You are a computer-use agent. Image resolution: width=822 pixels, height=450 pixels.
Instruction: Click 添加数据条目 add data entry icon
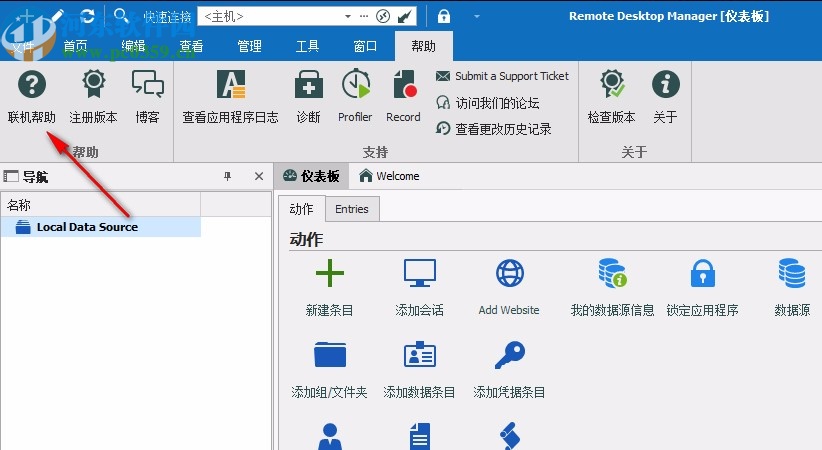(419, 355)
